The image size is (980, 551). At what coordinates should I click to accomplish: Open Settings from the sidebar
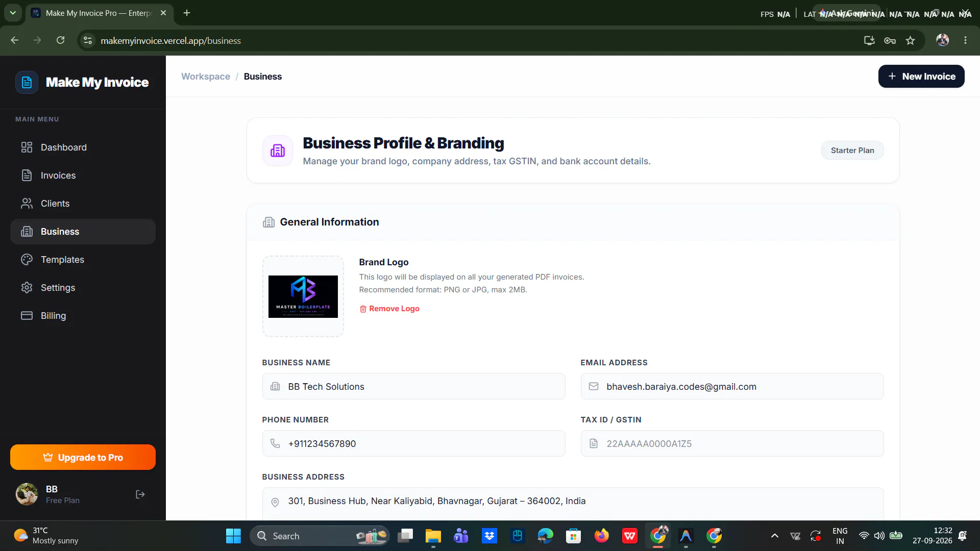(x=83, y=288)
